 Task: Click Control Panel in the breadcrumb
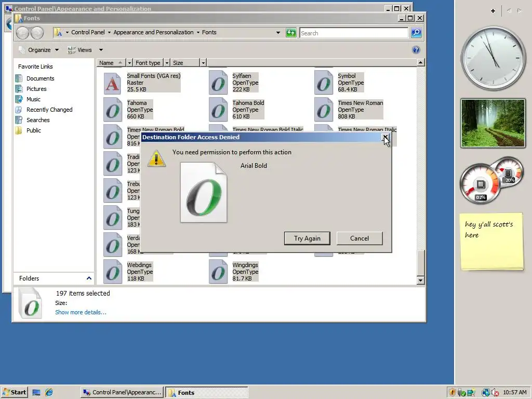click(x=88, y=32)
